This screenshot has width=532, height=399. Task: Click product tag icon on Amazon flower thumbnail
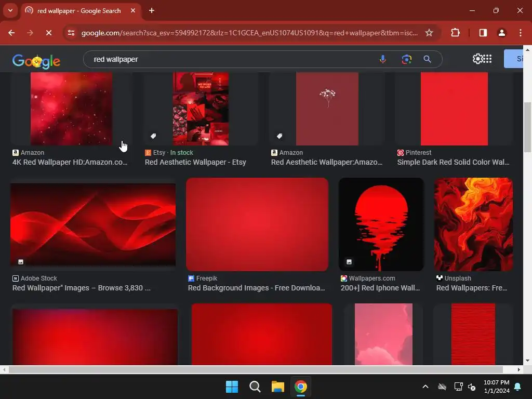tap(280, 136)
